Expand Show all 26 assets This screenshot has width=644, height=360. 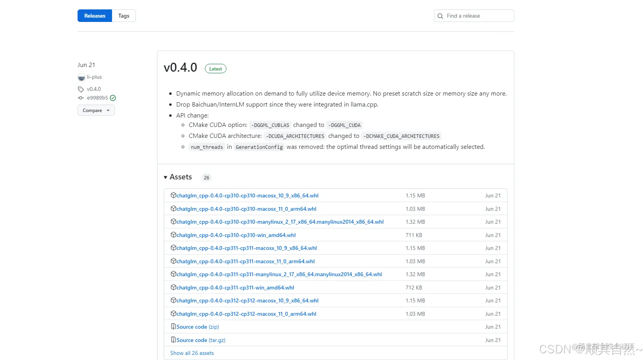point(192,353)
